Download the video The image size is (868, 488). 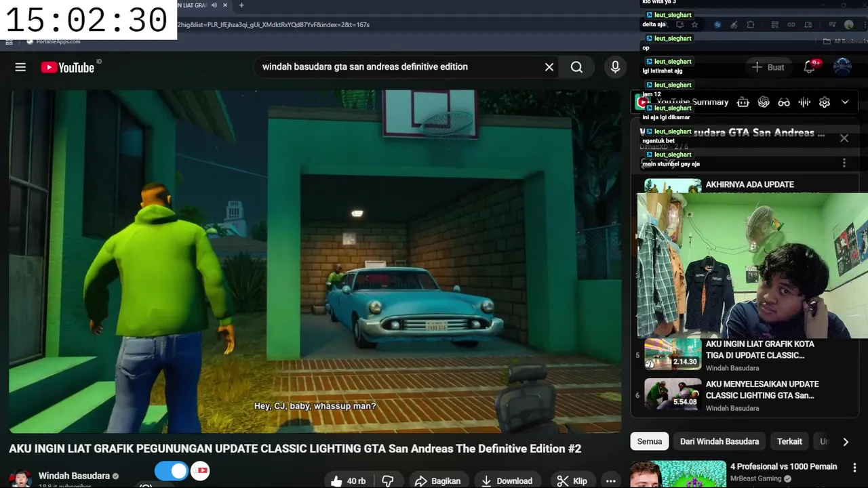(507, 481)
